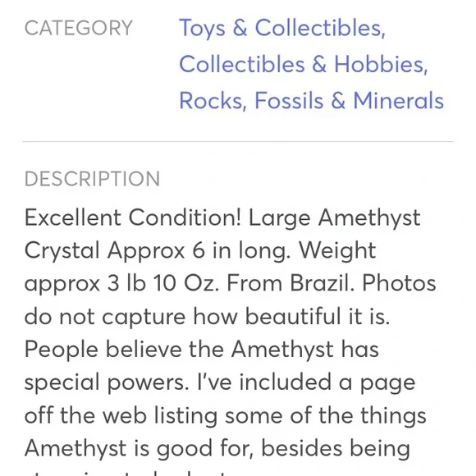The height and width of the screenshot is (476, 476).
Task: Open the Collectibles & Hobbies category link
Action: (x=304, y=64)
